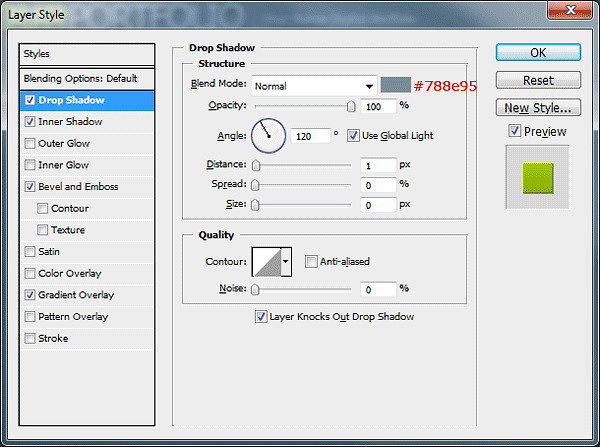This screenshot has height=447, width=600.
Task: Turn off the Preview checkbox
Action: pyautogui.click(x=514, y=131)
